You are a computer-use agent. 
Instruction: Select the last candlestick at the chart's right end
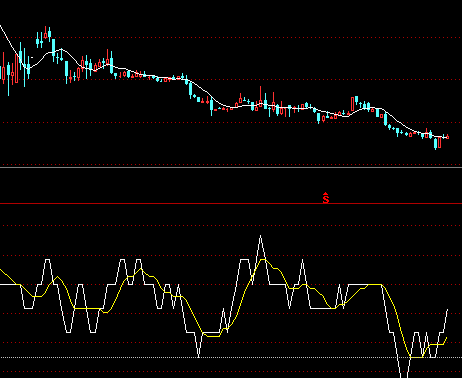tap(448, 137)
